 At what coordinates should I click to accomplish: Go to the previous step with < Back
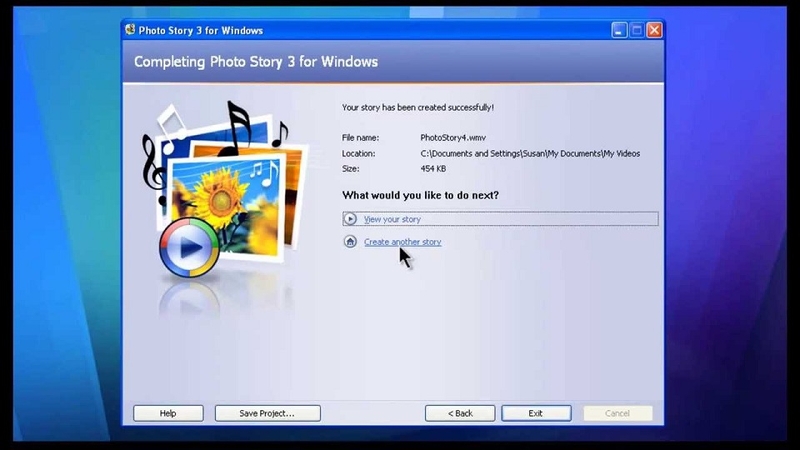[460, 413]
